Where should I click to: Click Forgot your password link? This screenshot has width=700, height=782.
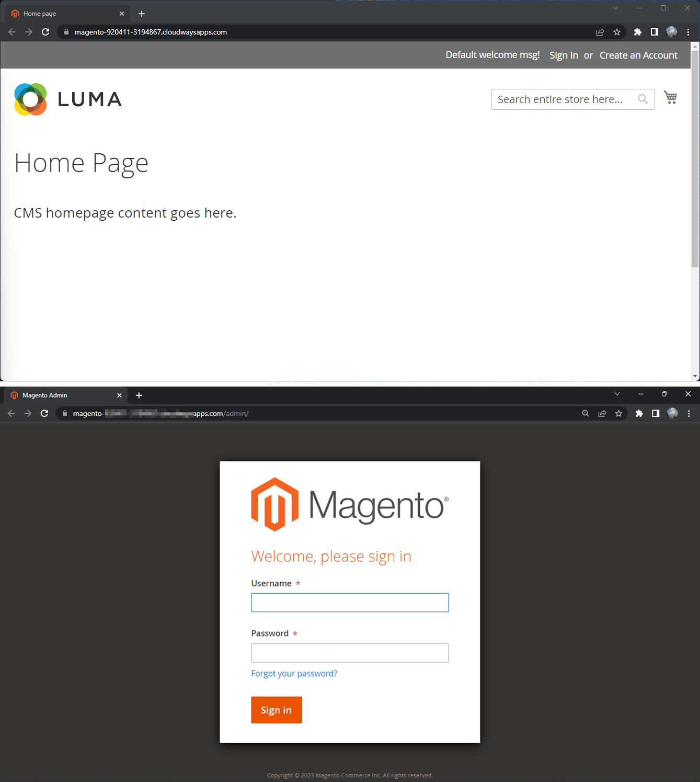pyautogui.click(x=294, y=673)
